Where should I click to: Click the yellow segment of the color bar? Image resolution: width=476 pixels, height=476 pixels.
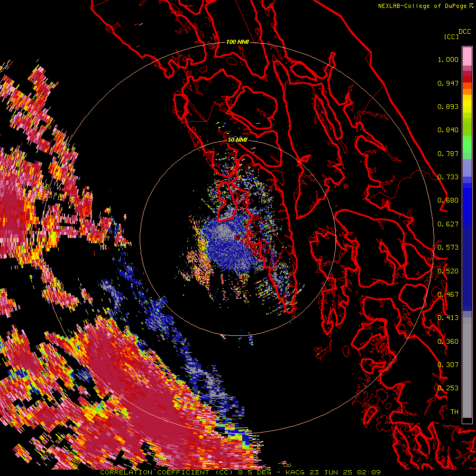[x=467, y=104]
